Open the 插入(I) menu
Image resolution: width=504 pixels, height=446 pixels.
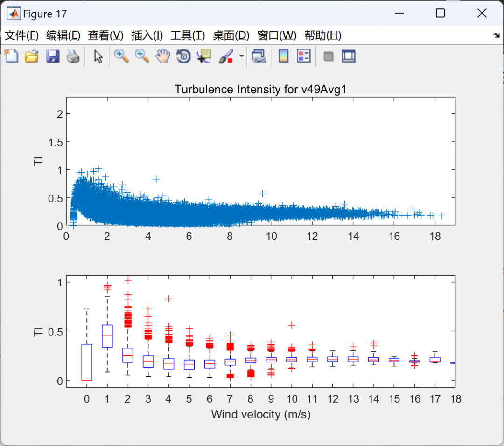[147, 35]
